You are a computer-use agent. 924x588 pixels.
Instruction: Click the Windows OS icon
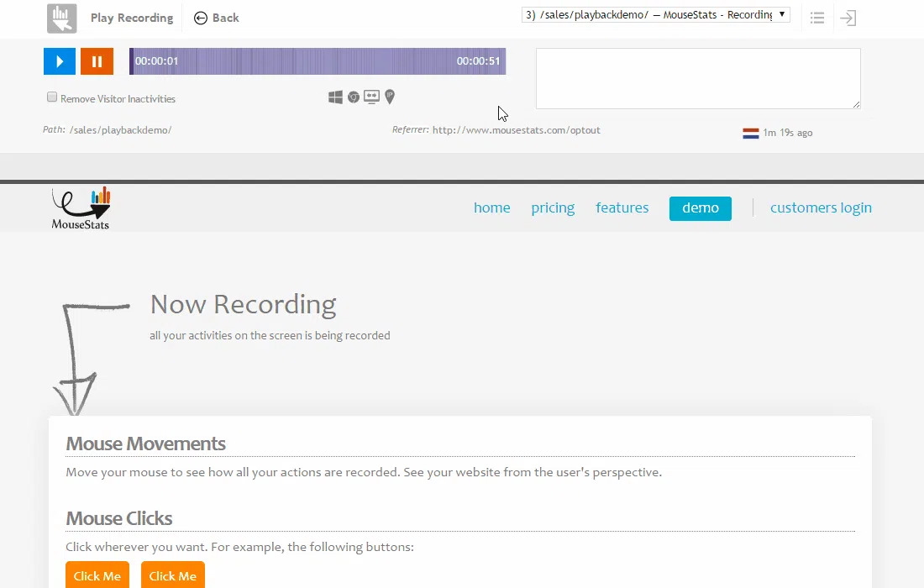(335, 97)
